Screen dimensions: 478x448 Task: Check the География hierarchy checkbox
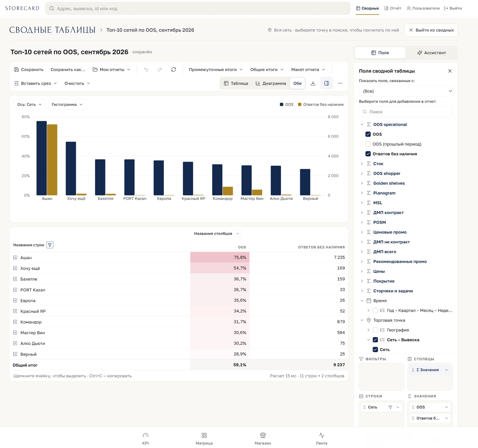tap(375, 330)
